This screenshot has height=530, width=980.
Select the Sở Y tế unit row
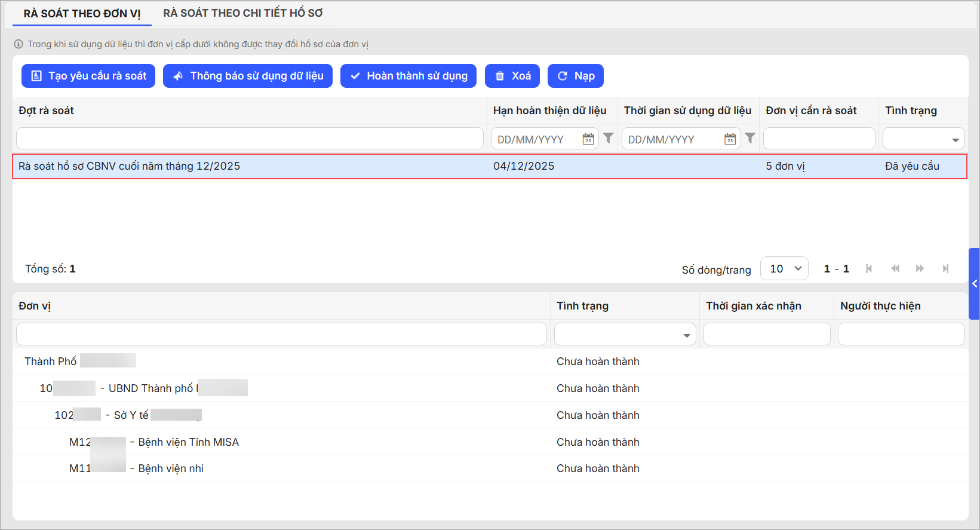tap(490, 415)
